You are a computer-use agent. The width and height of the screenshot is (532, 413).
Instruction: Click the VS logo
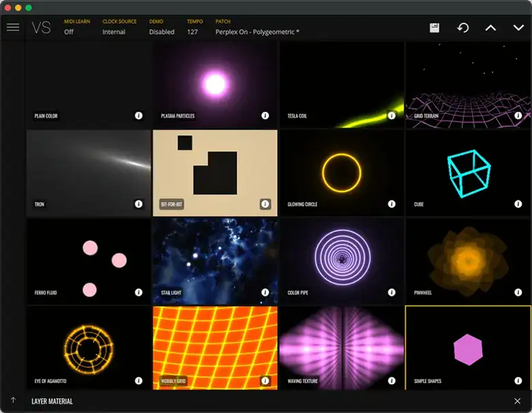click(x=42, y=27)
